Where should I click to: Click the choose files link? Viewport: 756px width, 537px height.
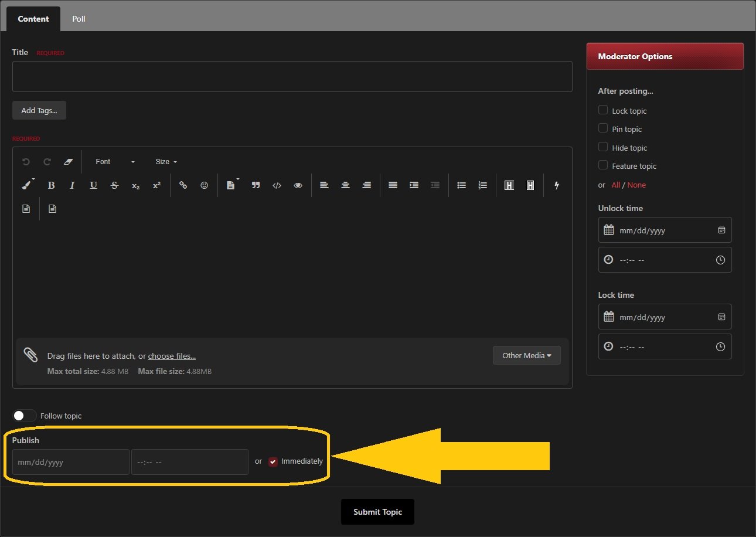172,356
